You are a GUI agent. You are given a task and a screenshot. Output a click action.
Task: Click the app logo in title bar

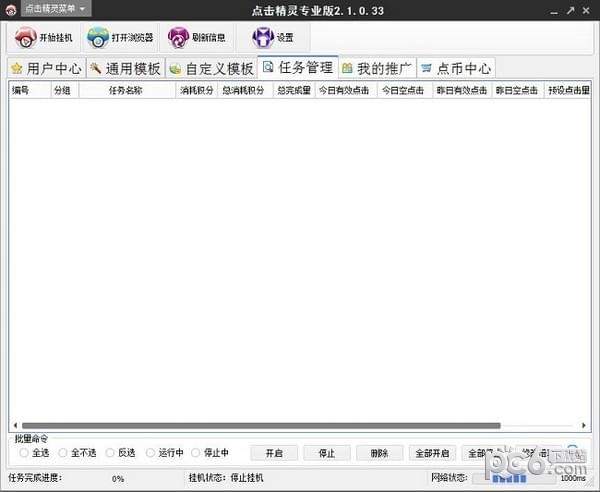(x=10, y=8)
